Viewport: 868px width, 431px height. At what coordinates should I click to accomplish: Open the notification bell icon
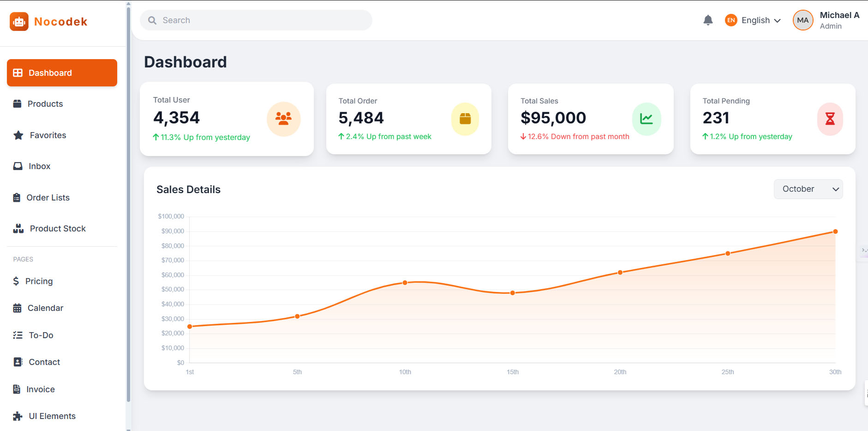click(x=708, y=20)
